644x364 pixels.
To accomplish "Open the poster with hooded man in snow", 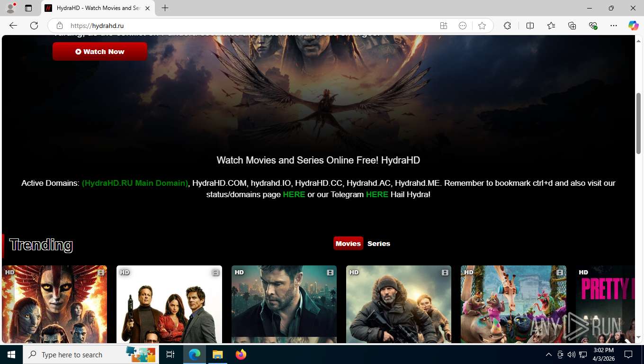I will (399, 304).
